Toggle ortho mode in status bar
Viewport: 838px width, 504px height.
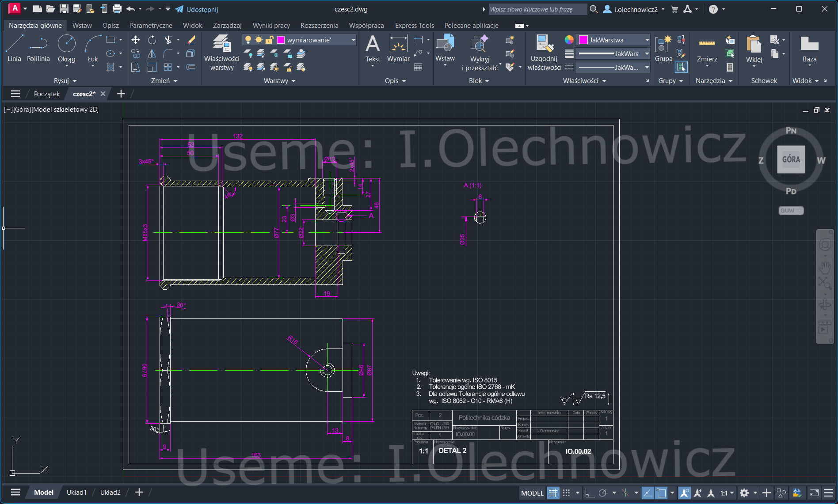coord(589,493)
